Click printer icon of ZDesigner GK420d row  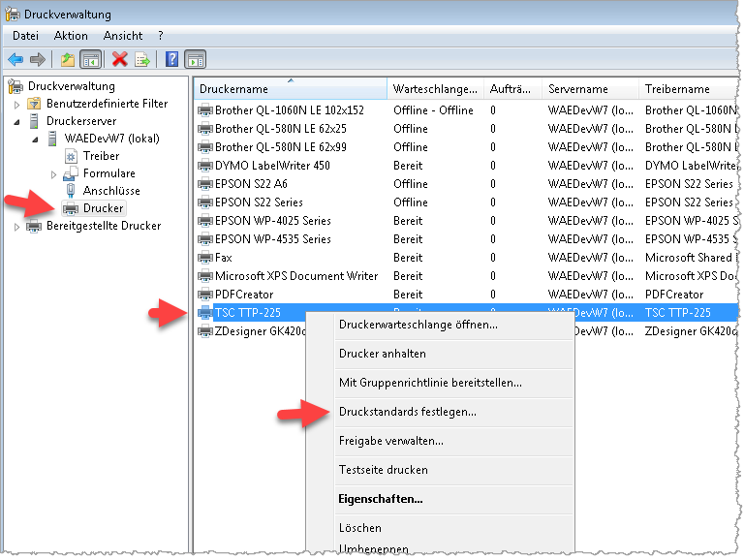[x=205, y=331]
